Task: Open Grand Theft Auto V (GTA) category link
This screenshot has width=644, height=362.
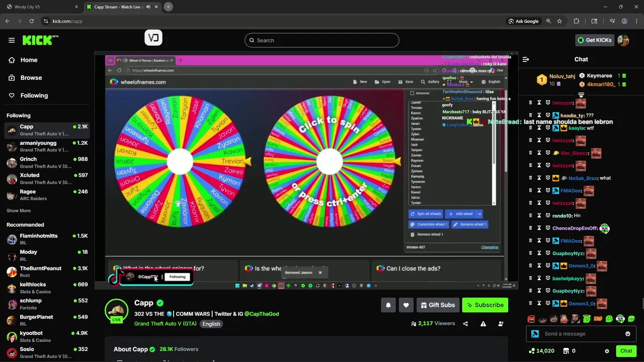Action: point(166,324)
